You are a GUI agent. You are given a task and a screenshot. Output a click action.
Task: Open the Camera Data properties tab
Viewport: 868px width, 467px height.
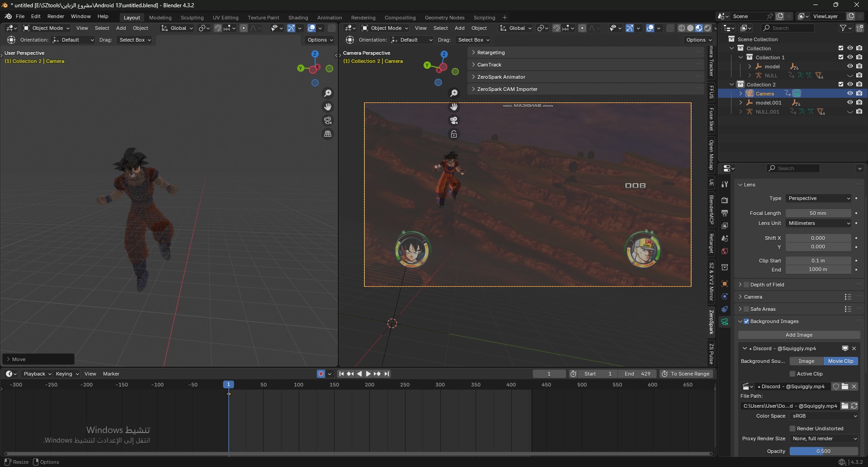[x=725, y=322]
